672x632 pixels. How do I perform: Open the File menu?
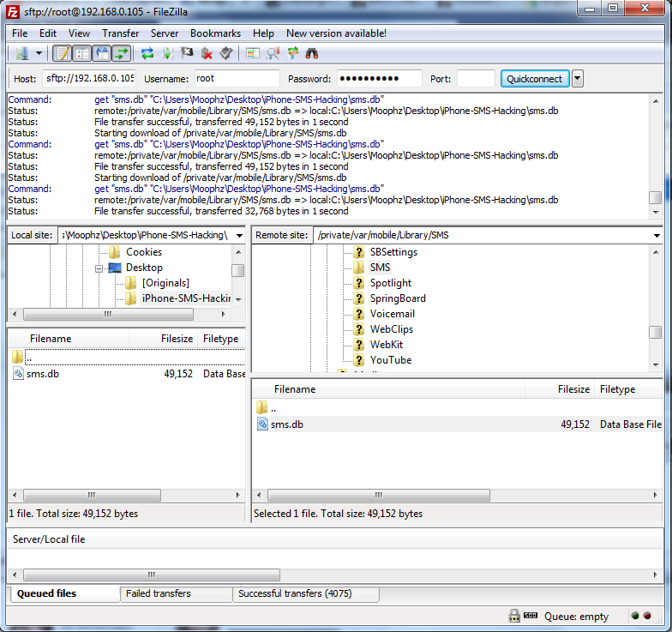click(20, 33)
